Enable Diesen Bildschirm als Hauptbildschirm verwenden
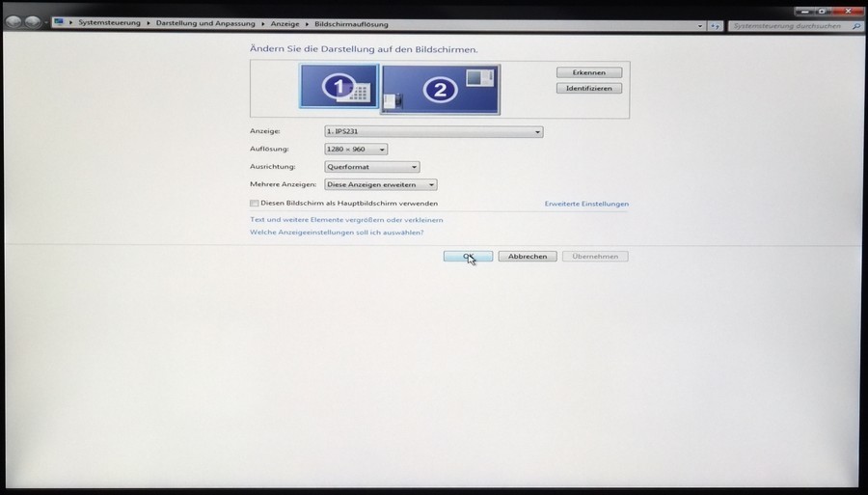The height and width of the screenshot is (495, 868). [254, 204]
